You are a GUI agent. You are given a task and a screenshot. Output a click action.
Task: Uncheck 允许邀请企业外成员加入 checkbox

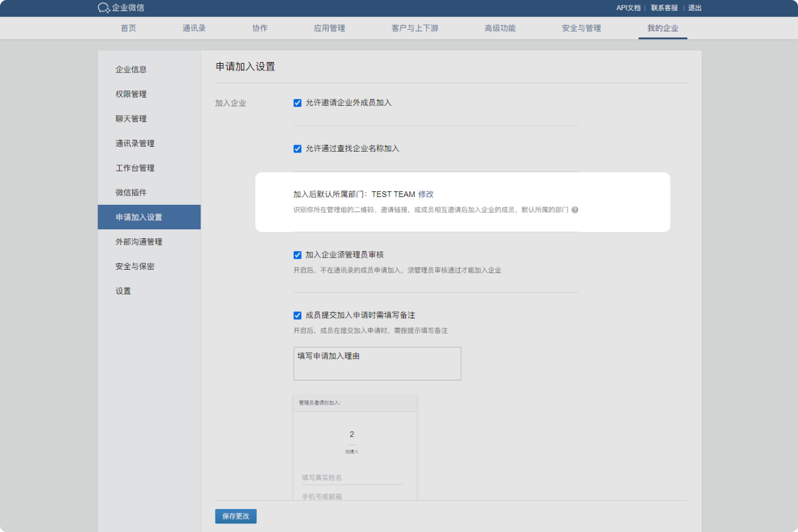pos(297,103)
